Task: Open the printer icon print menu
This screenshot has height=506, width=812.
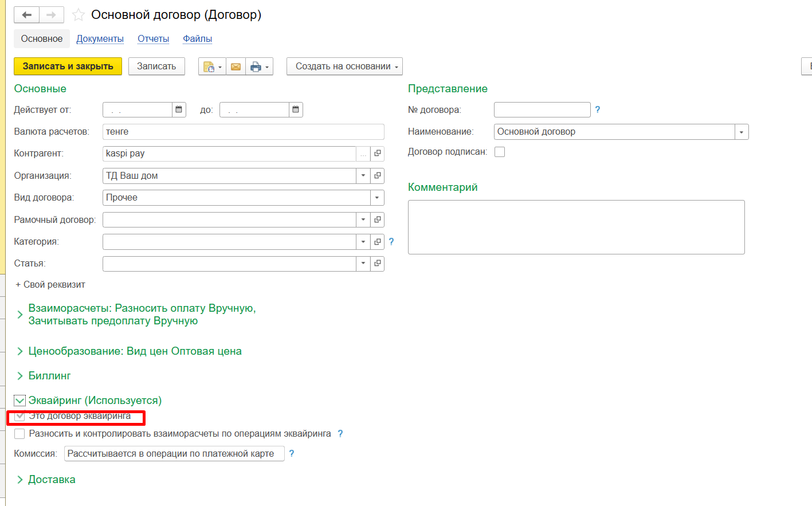Action: tap(259, 66)
